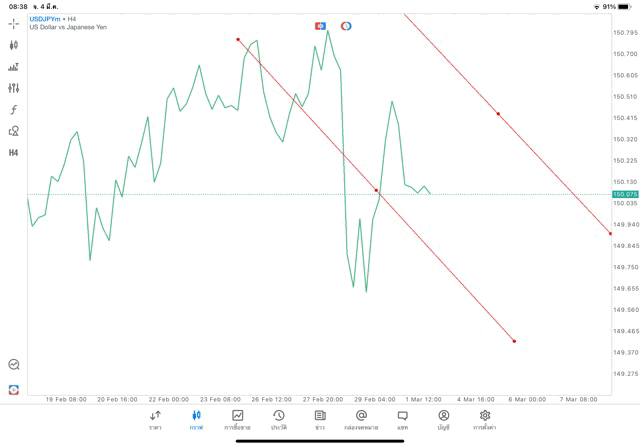This screenshot has width=640, height=447.
Task: Activate the crosshair cursor tool
Action: 13,23
